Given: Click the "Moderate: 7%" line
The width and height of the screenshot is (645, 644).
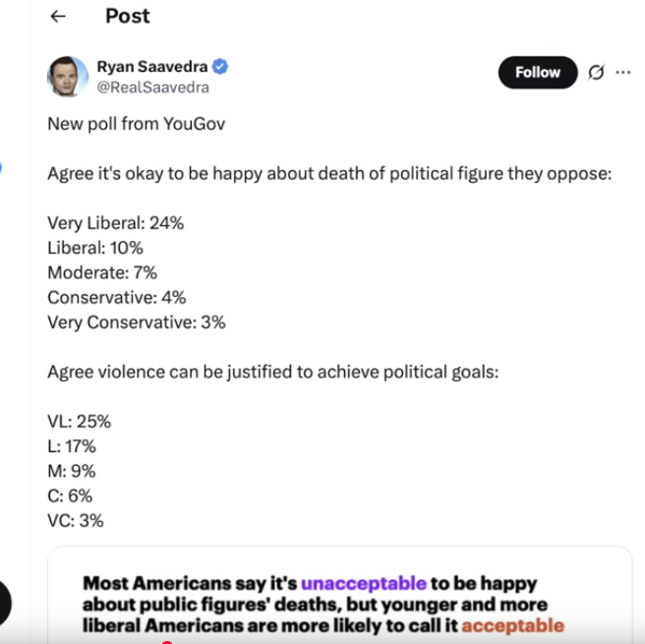Looking at the screenshot, I should (102, 272).
